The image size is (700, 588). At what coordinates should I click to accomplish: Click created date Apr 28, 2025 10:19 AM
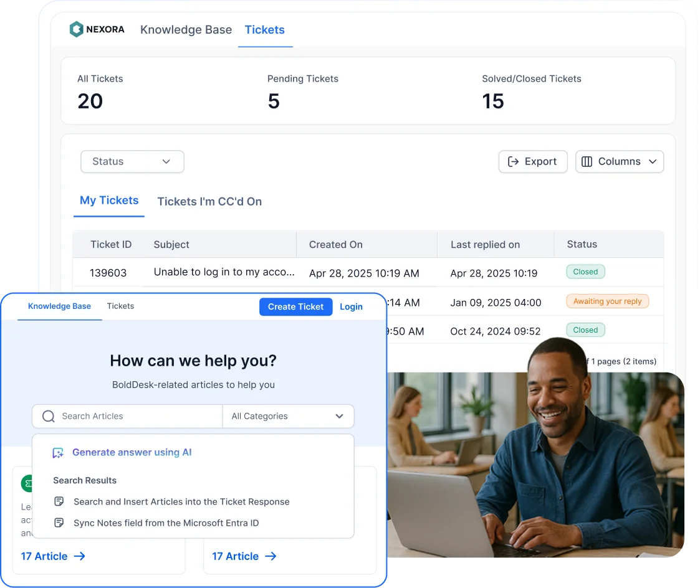[x=364, y=273]
